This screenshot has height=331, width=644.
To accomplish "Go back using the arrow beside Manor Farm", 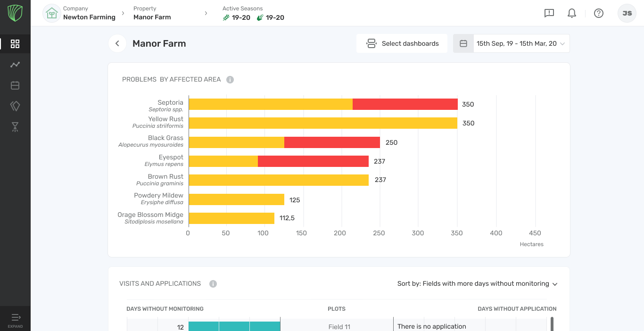I will (x=117, y=43).
